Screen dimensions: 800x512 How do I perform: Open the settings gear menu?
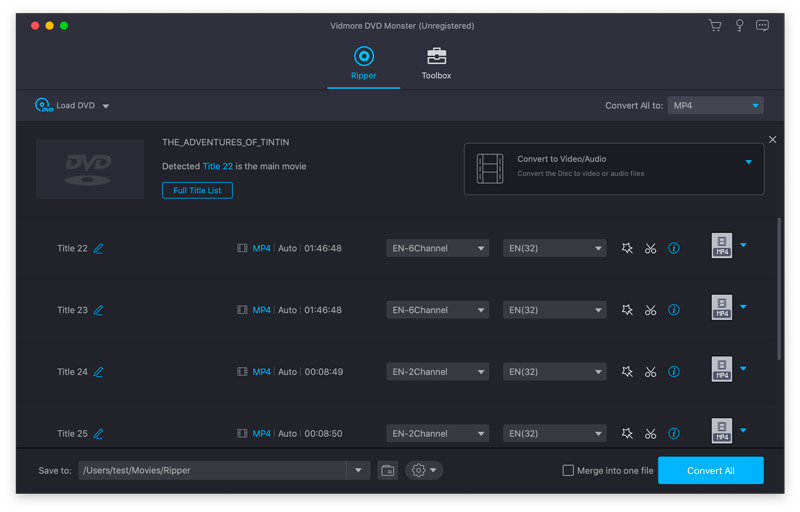[x=423, y=470]
